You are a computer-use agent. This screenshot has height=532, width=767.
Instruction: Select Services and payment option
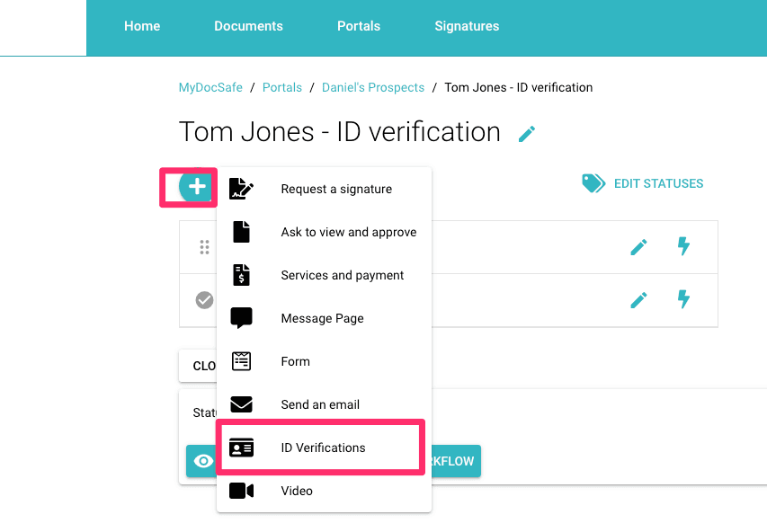coord(342,275)
